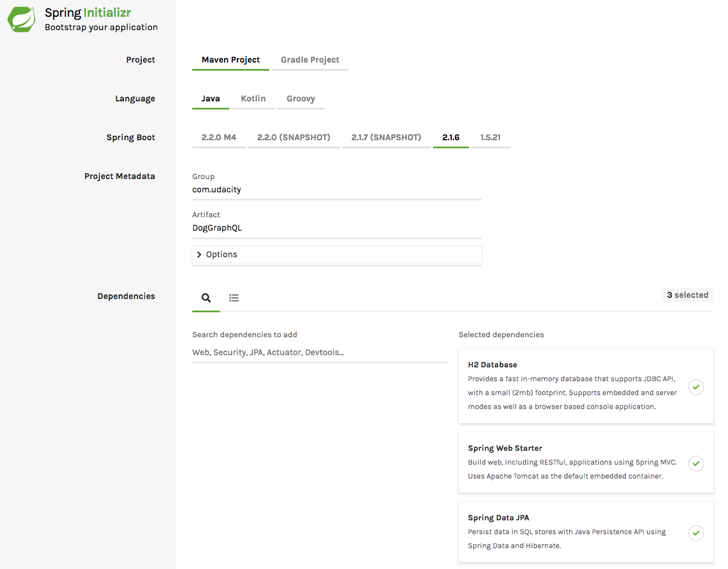
Task: Select Java as the language
Action: (x=210, y=99)
